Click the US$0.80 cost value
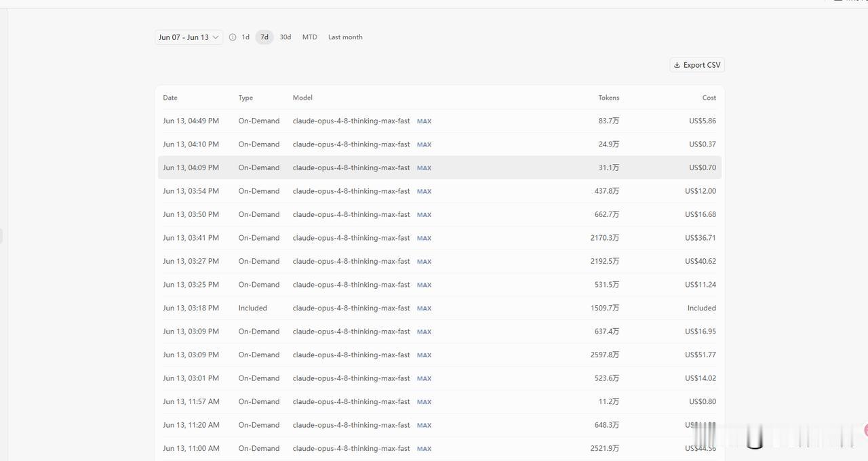 point(703,401)
